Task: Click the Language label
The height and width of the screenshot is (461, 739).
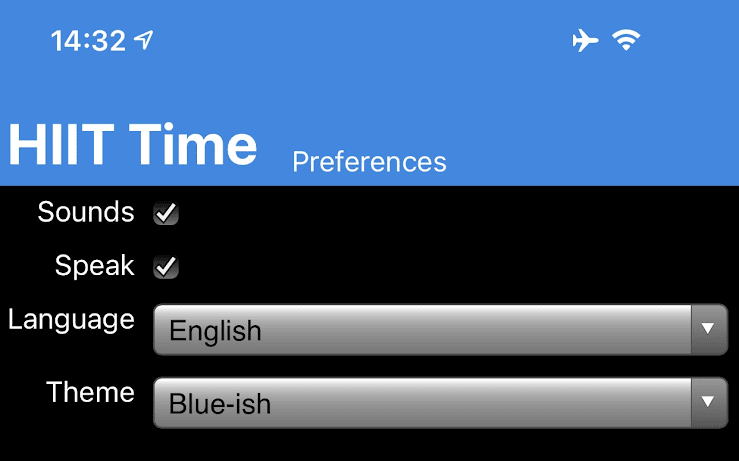Action: (x=71, y=319)
